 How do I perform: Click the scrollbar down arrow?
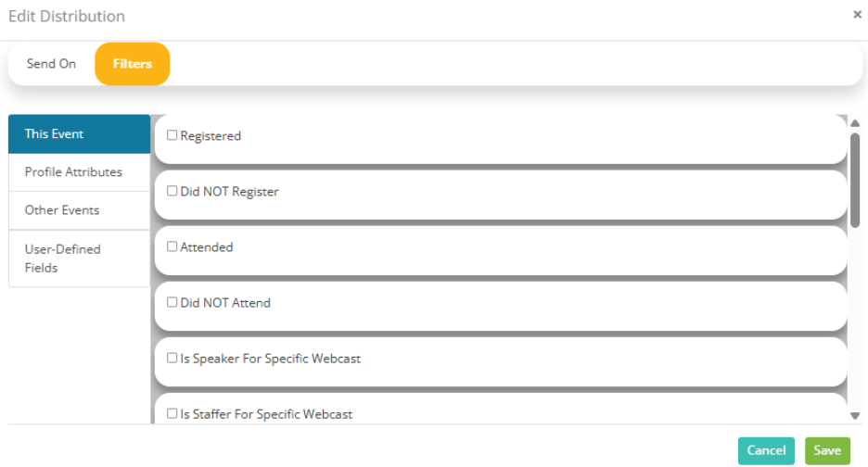[x=855, y=415]
